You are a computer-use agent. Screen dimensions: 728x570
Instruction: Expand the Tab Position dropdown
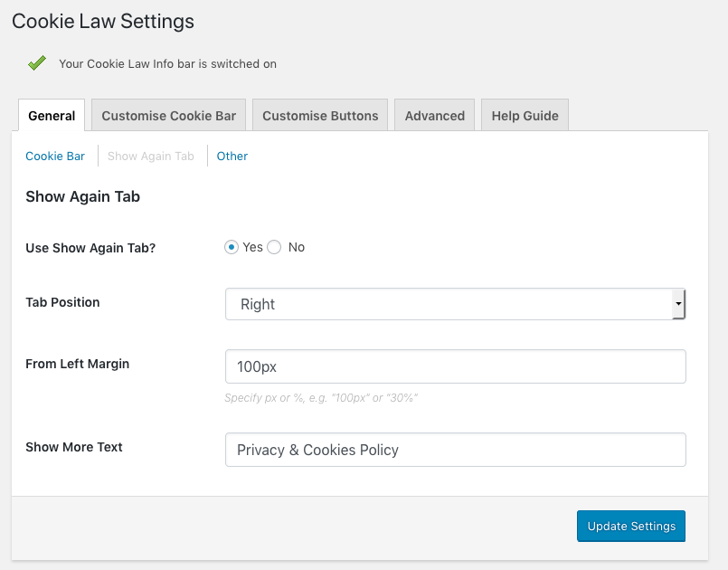(455, 305)
